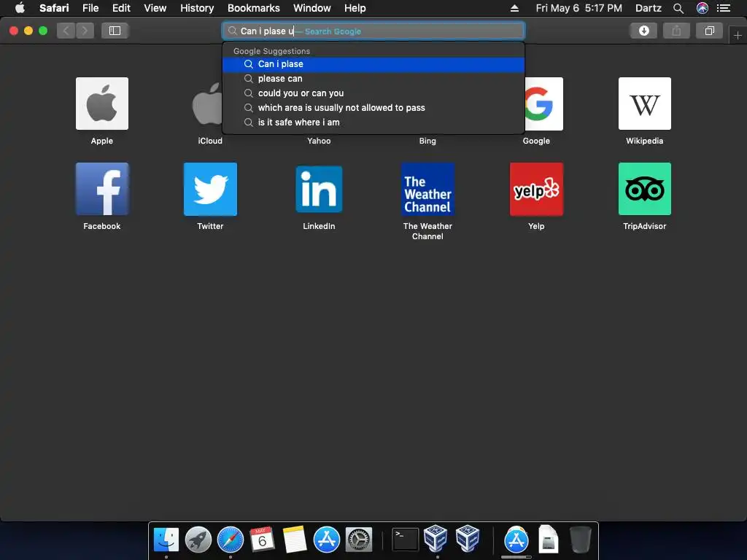
Task: Select 'which area is usually not allowed to pass'
Action: click(373, 108)
